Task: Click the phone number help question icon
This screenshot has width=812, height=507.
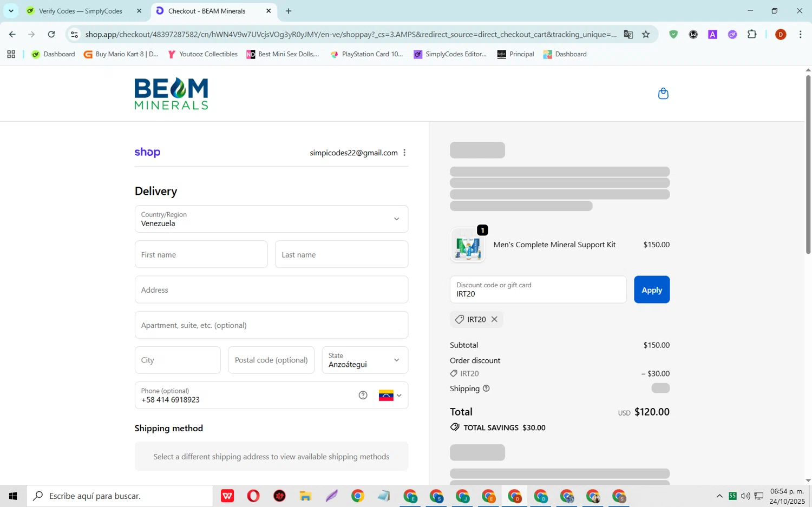Action: coord(363,396)
